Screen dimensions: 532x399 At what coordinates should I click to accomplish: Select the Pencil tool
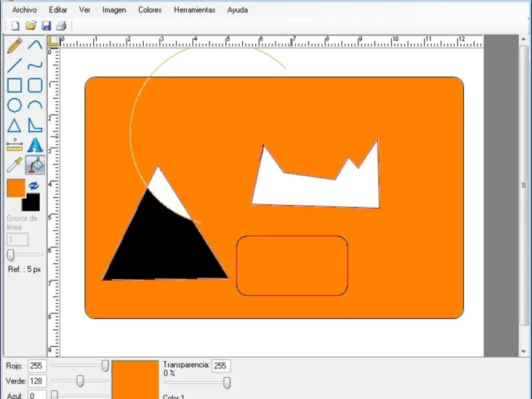pyautogui.click(x=14, y=45)
